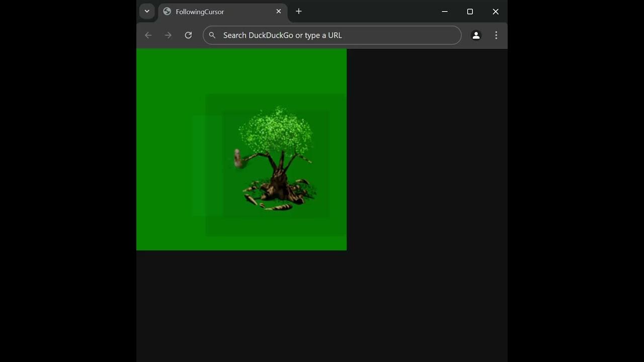Reload the page
The height and width of the screenshot is (362, 644).
click(x=188, y=35)
